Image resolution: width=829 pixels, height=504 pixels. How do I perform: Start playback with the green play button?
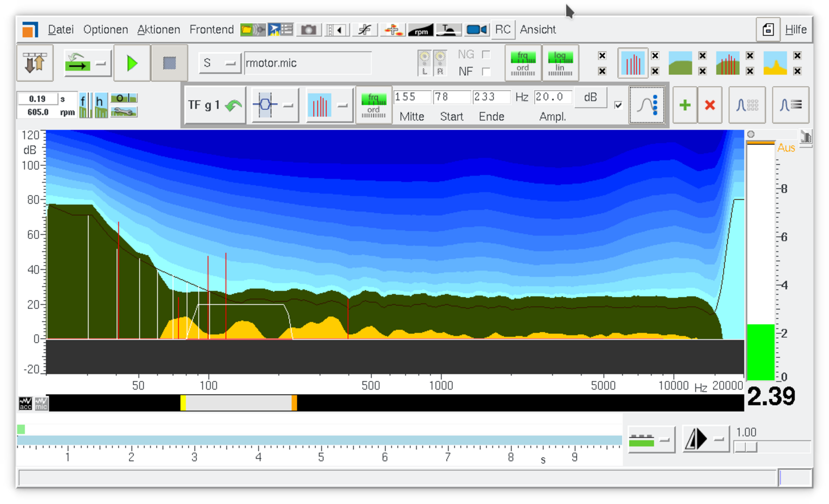(x=132, y=63)
